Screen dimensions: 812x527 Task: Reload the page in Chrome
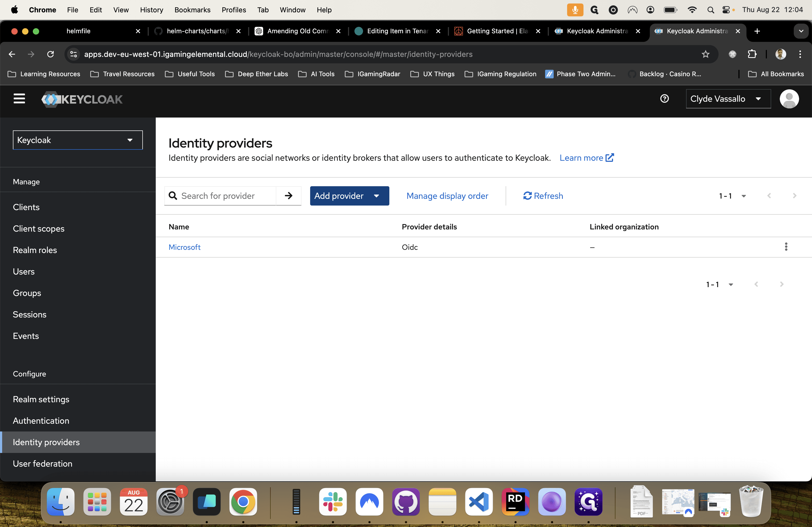click(50, 54)
